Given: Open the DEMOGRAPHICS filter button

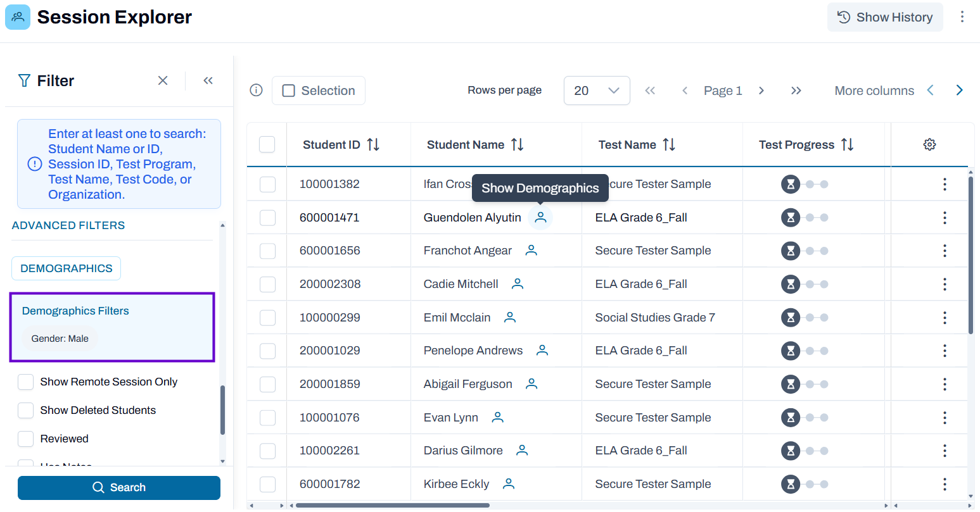Looking at the screenshot, I should pos(67,268).
